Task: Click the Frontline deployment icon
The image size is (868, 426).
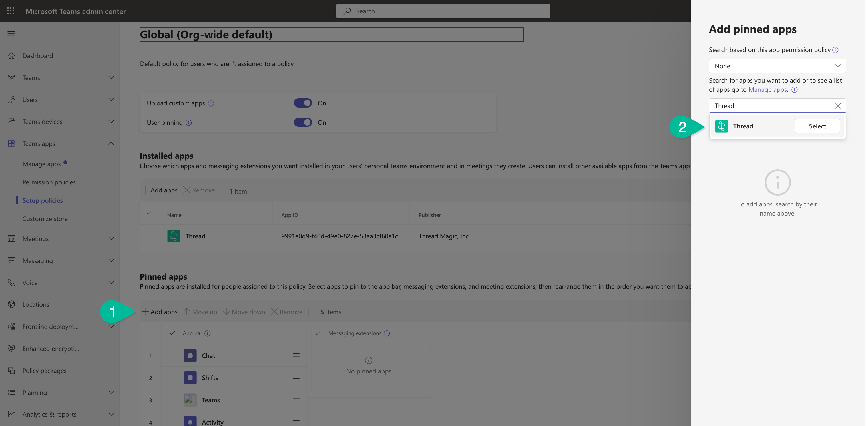Action: pos(11,326)
